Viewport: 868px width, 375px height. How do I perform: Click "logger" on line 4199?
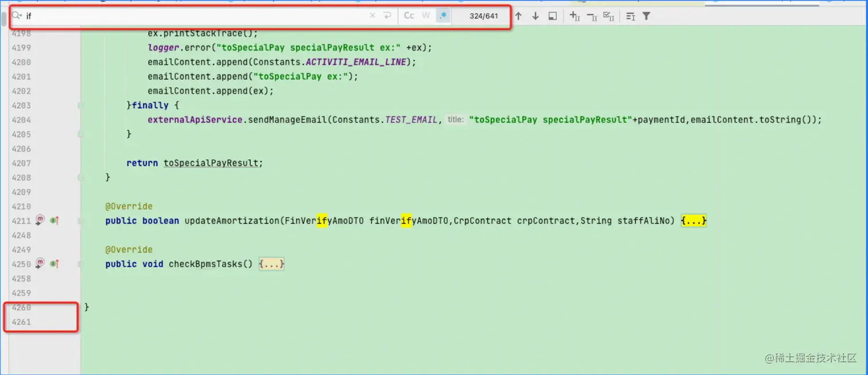tap(163, 48)
